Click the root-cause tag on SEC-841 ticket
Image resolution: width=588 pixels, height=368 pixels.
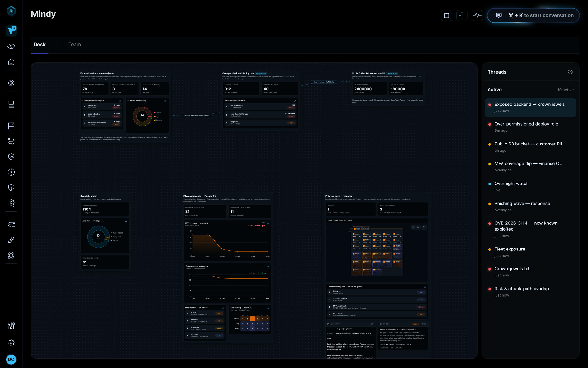point(399,347)
